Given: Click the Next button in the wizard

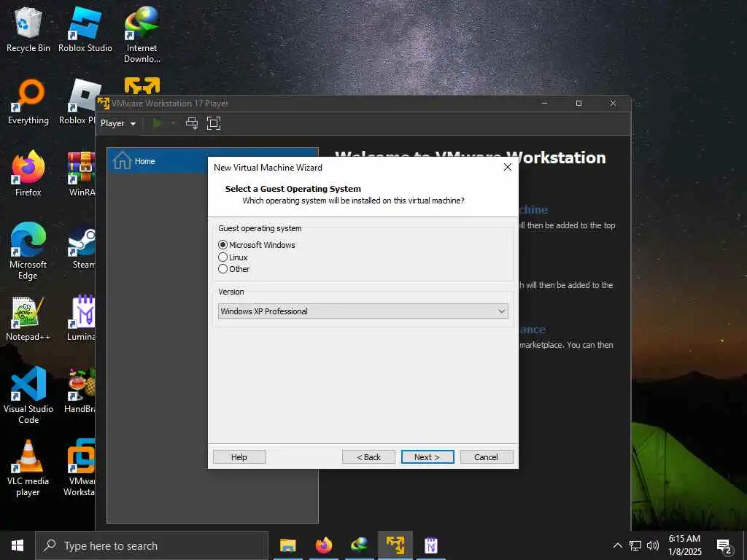Looking at the screenshot, I should (x=427, y=457).
